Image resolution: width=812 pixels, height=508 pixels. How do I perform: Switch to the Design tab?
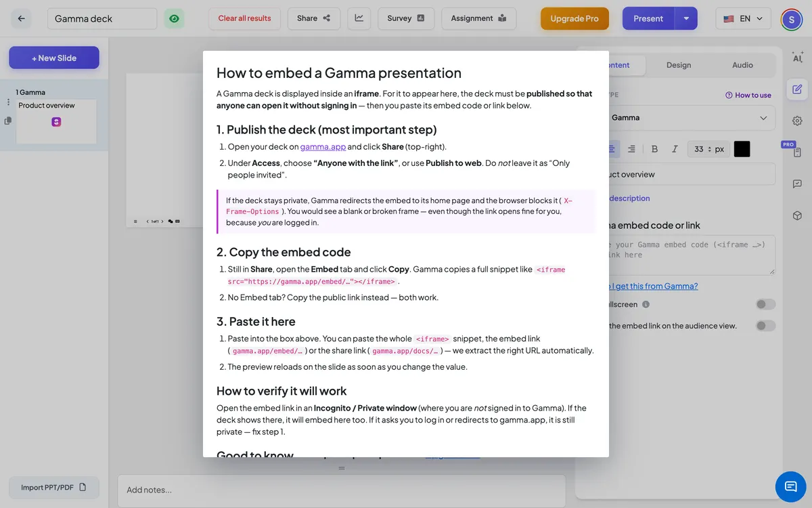679,65
